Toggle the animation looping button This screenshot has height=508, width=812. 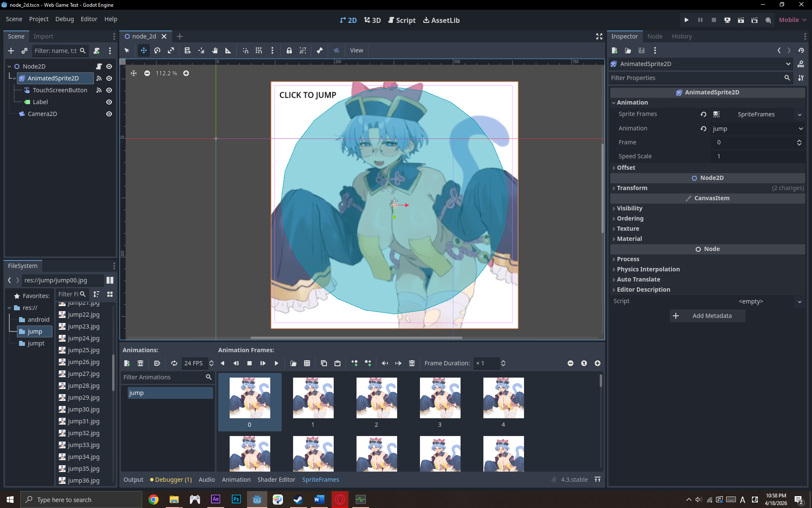(174, 363)
